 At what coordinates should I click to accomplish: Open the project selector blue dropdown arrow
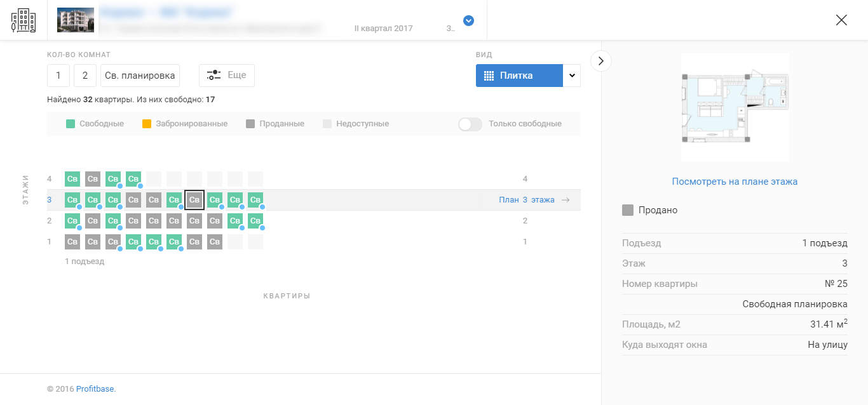pos(468,21)
